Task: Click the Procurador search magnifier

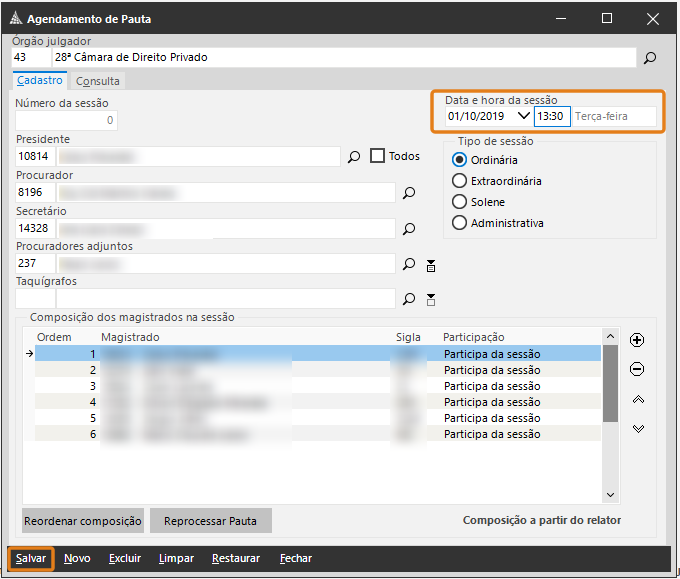Action: 408,193
